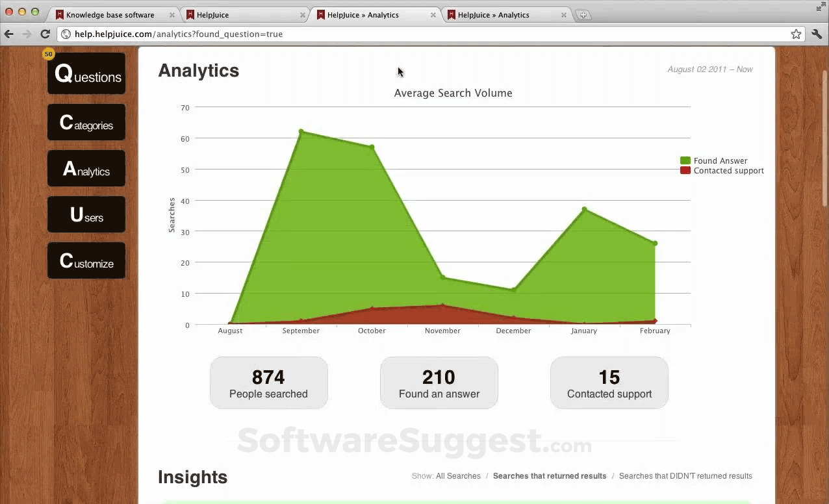Click the browser back arrow
The height and width of the screenshot is (504, 829).
coord(9,34)
